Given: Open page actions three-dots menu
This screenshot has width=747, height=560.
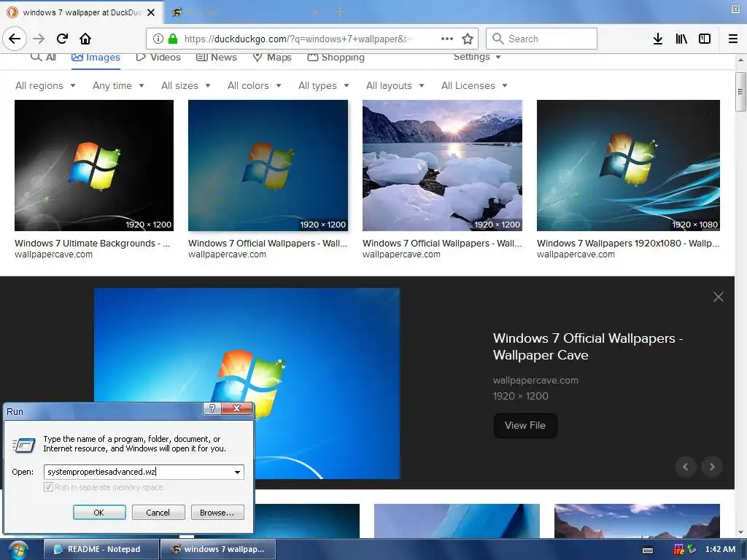Looking at the screenshot, I should click(447, 39).
